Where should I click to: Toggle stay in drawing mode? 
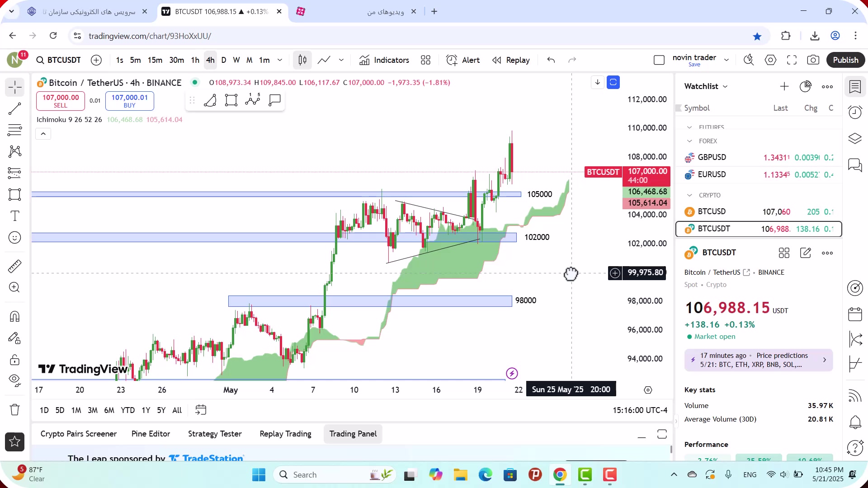(x=15, y=338)
